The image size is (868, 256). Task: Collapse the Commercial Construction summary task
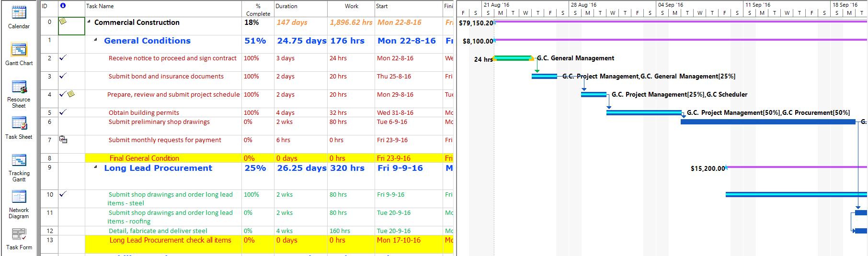pos(89,22)
